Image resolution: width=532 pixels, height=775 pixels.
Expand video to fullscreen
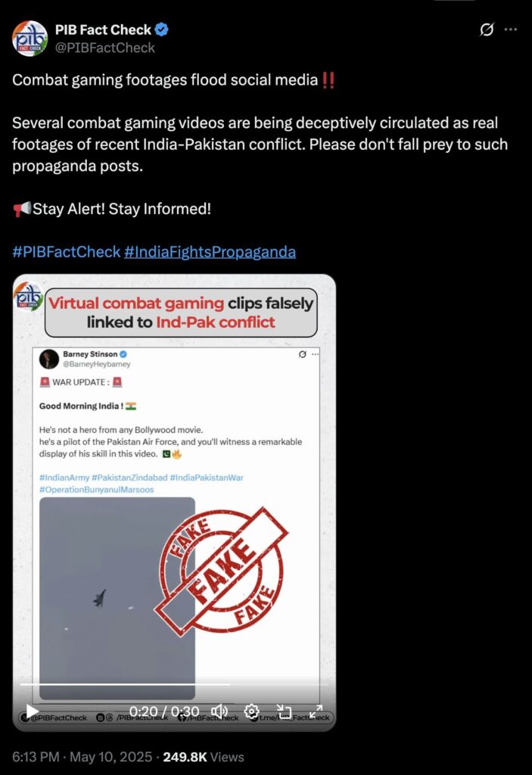click(x=316, y=711)
